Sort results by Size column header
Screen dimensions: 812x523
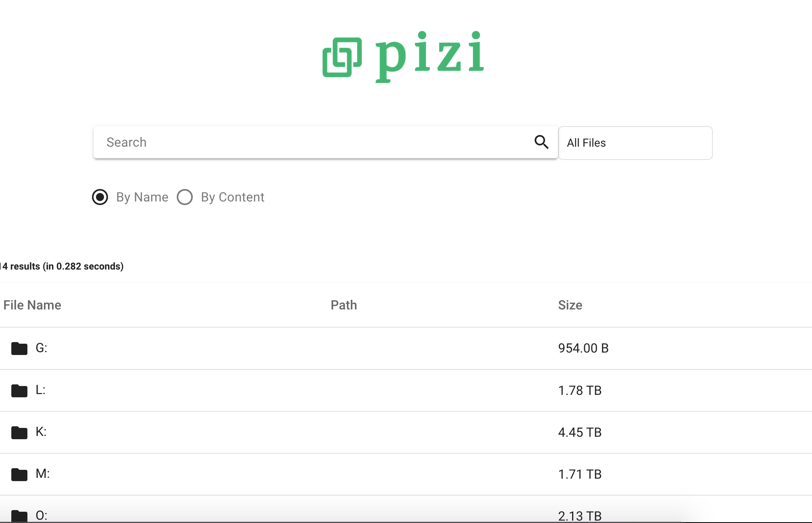point(570,305)
